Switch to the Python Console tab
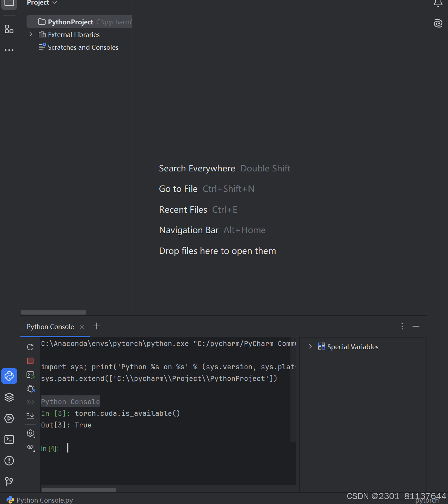 pos(50,327)
